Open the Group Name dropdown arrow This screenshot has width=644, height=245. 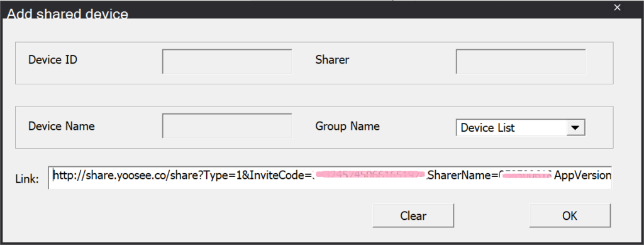coord(575,128)
